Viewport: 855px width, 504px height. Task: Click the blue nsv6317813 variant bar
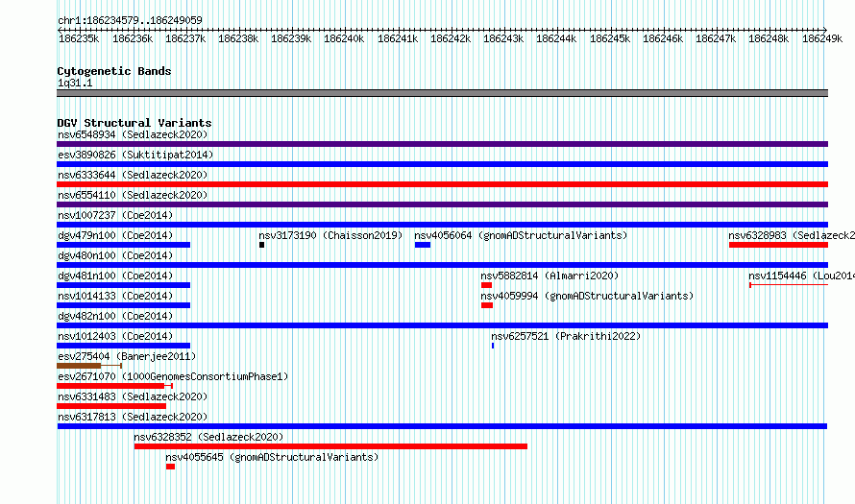pos(442,426)
